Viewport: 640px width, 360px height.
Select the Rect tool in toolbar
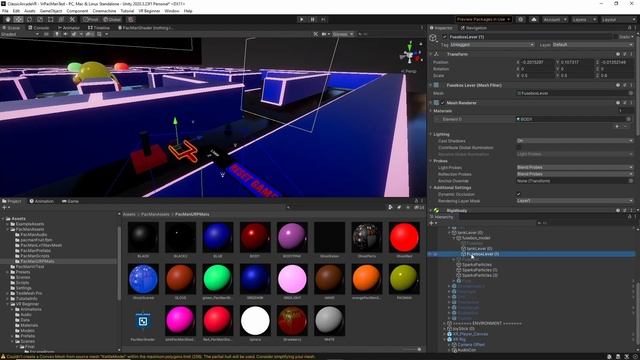tap(51, 19)
